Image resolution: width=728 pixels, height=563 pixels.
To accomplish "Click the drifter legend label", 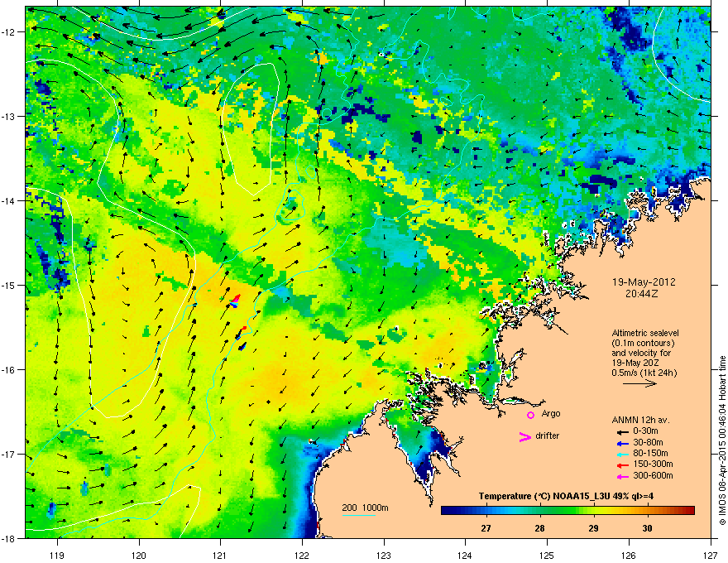I will click(548, 435).
